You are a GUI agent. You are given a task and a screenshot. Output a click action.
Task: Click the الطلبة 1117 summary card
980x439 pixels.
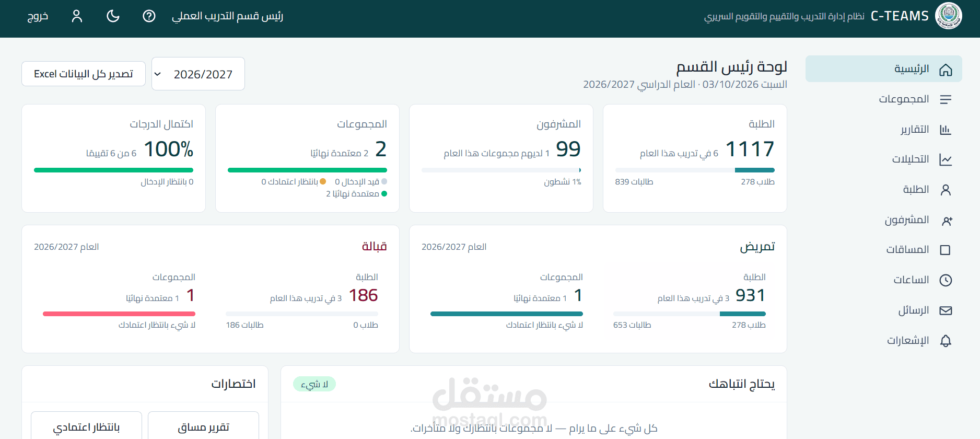pyautogui.click(x=695, y=158)
